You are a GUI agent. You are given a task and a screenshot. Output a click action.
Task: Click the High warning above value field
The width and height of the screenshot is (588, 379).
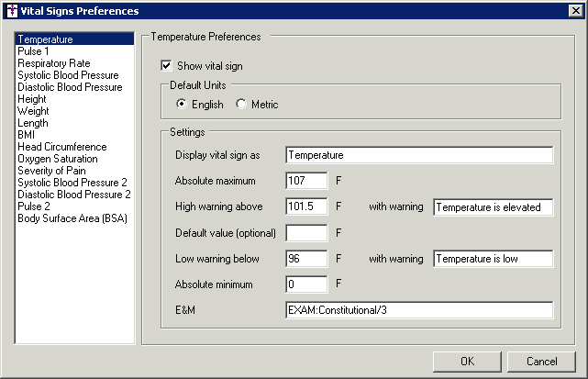(306, 206)
